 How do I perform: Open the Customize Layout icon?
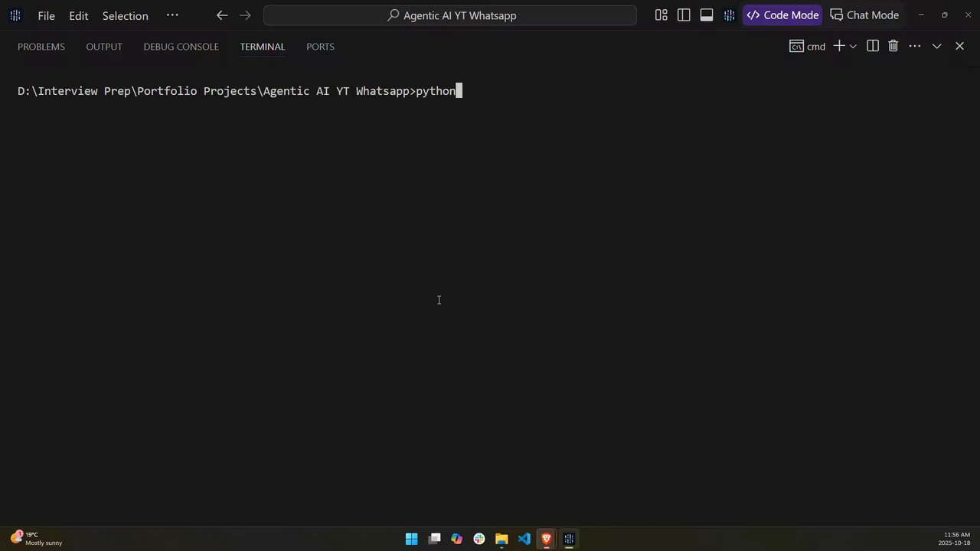coord(661,15)
